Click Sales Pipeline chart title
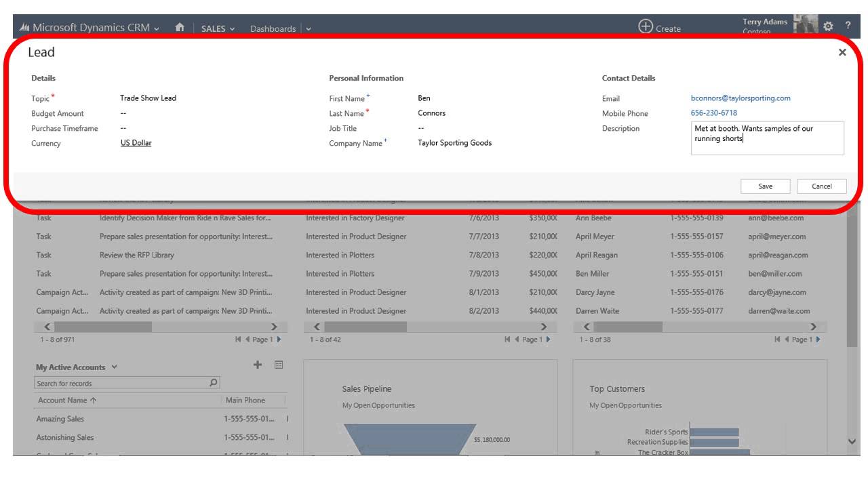 (x=367, y=389)
